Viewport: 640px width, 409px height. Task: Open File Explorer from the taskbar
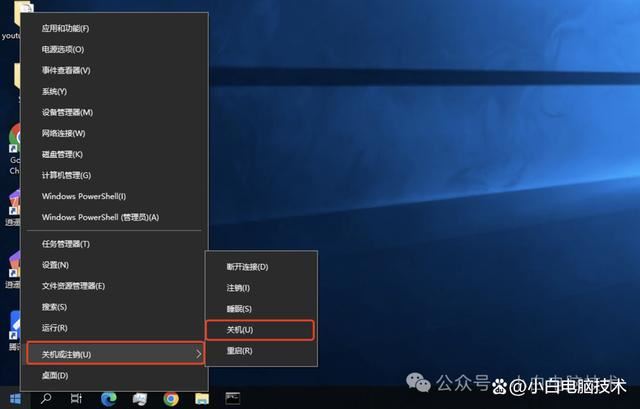point(202,398)
